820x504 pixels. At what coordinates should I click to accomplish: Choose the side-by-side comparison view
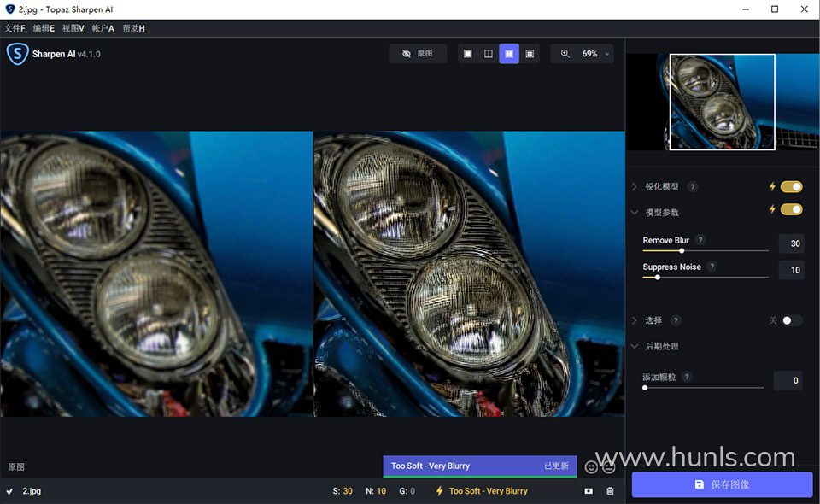[509, 54]
